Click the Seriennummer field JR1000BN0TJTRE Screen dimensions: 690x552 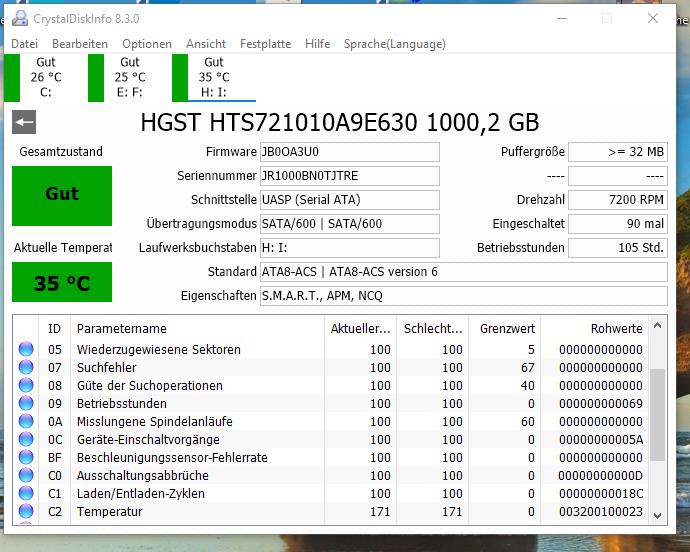tap(350, 176)
